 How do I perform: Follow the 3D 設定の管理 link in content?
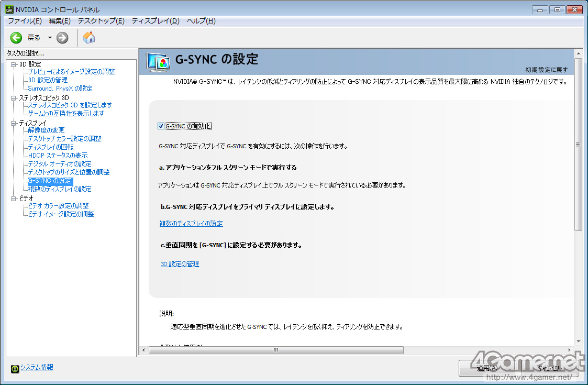pos(180,264)
